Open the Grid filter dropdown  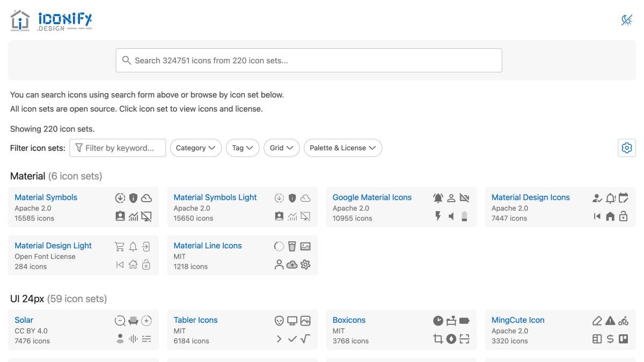282,148
